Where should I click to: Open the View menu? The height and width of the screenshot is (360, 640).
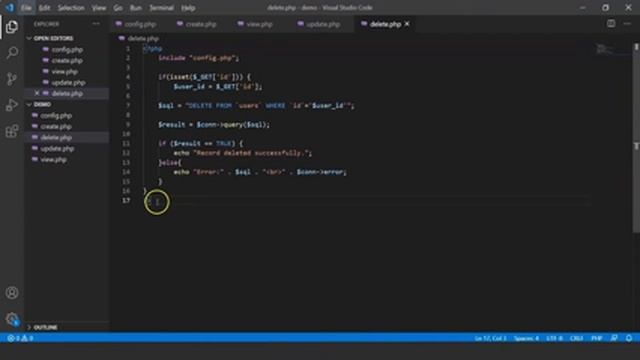click(99, 8)
